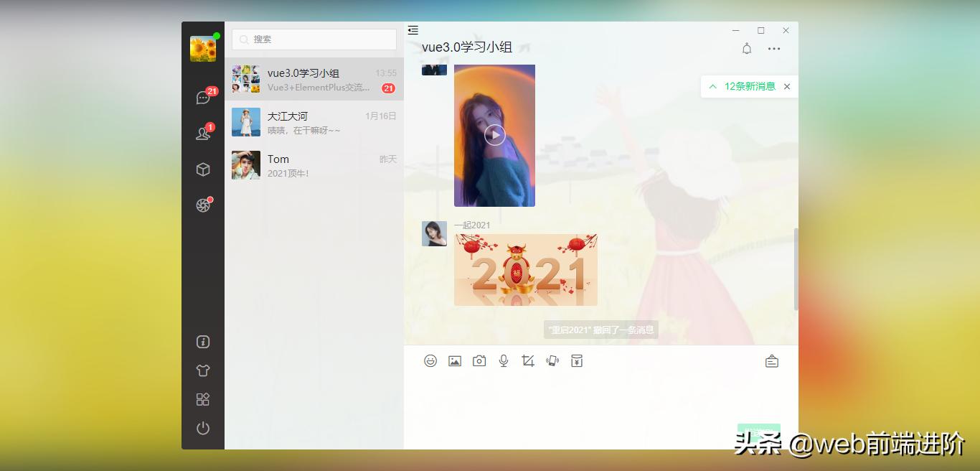
Task: Open the three-dots more options menu
Action: 774,49
